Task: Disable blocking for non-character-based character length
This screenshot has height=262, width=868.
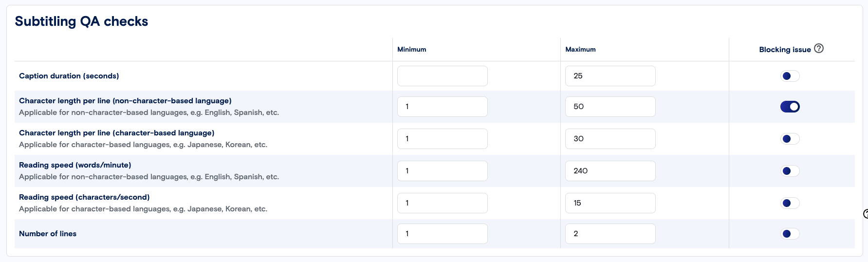Action: click(790, 107)
